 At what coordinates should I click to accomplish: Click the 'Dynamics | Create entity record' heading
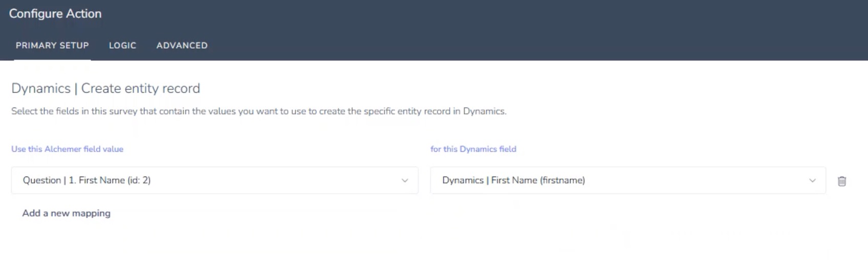(x=105, y=88)
